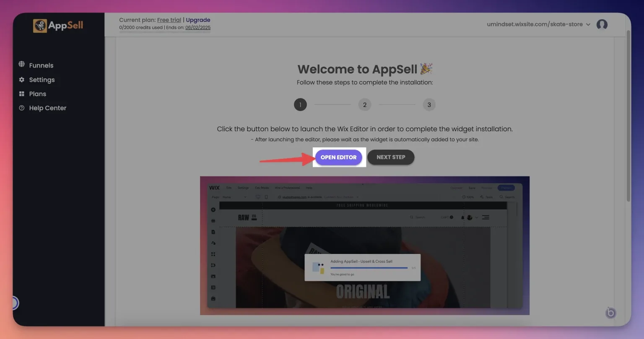This screenshot has height=339, width=644.
Task: Open the Free trial plan link
Action: pyautogui.click(x=169, y=20)
